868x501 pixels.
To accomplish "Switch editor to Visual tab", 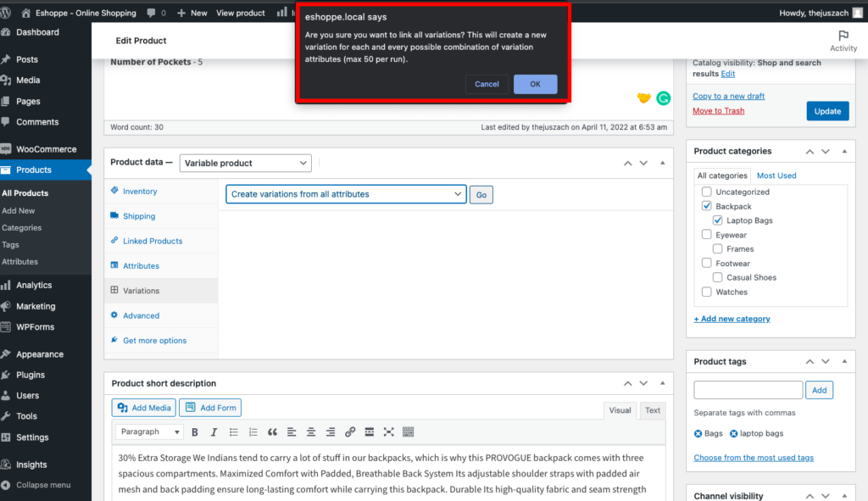I will tap(620, 410).
